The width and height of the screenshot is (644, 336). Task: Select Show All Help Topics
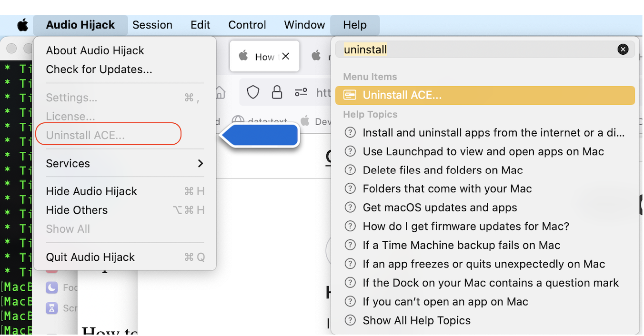(x=485, y=321)
